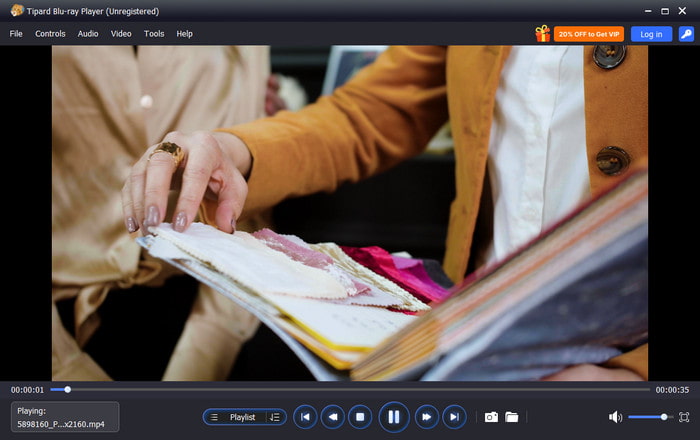This screenshot has height=440, width=700.
Task: Click the playback progress bar handle
Action: click(x=67, y=390)
